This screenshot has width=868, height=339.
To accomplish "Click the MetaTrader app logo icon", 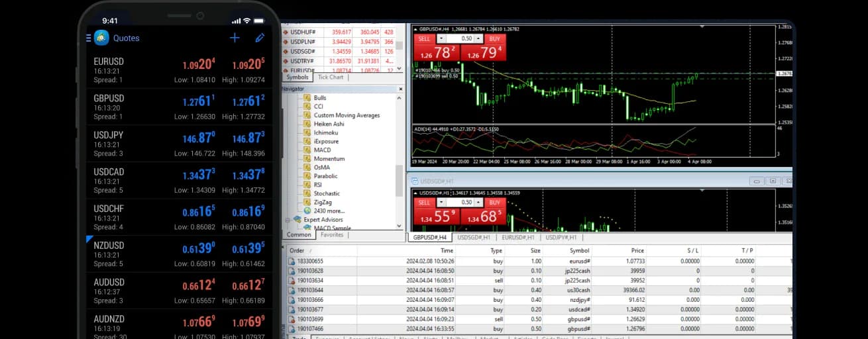I will coord(101,38).
